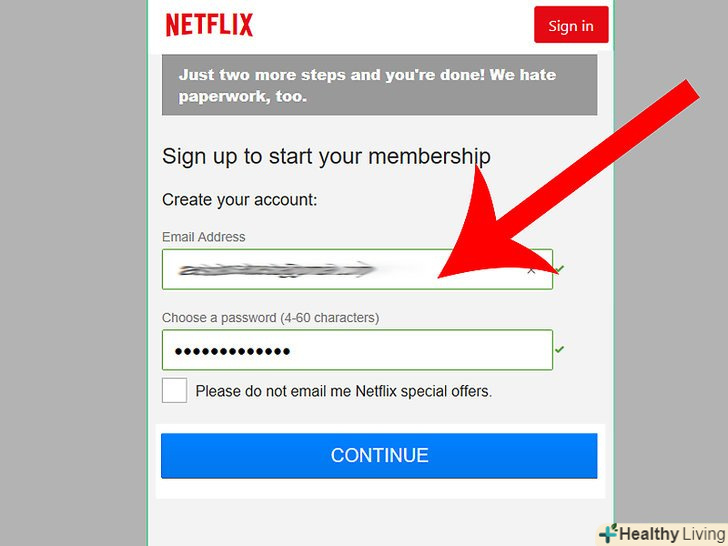The width and height of the screenshot is (728, 546).
Task: Click the green checkmark beside the password field
Action: click(559, 349)
